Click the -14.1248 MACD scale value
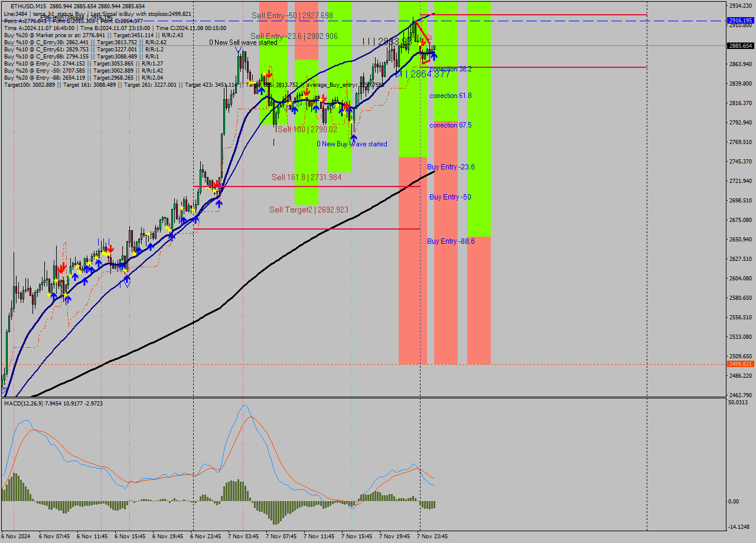This screenshot has height=543, width=756. [x=739, y=528]
